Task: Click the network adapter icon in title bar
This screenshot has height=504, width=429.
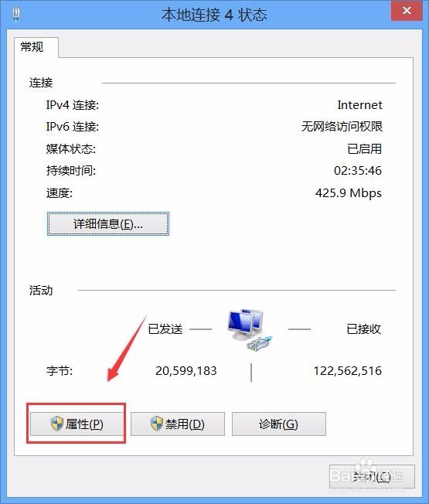Action: coord(16,14)
